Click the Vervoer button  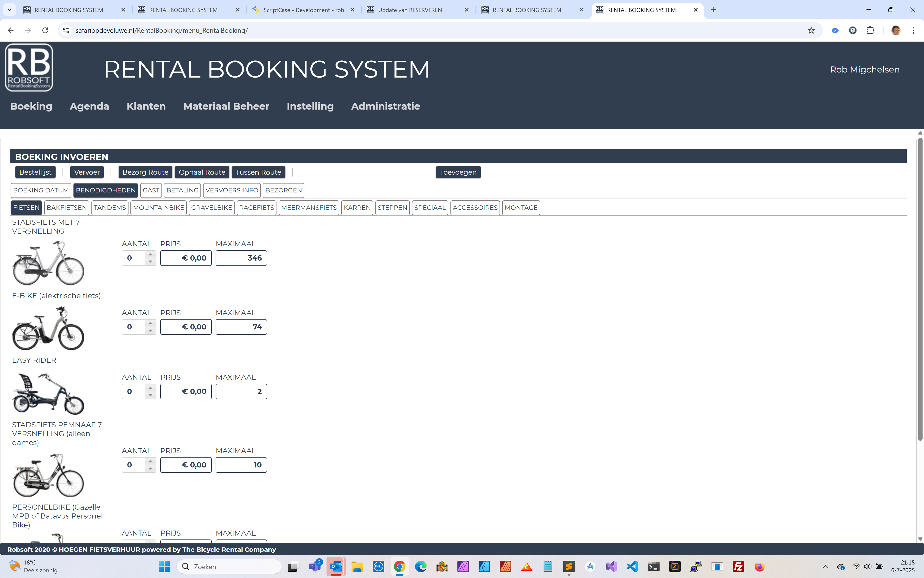[x=87, y=172]
